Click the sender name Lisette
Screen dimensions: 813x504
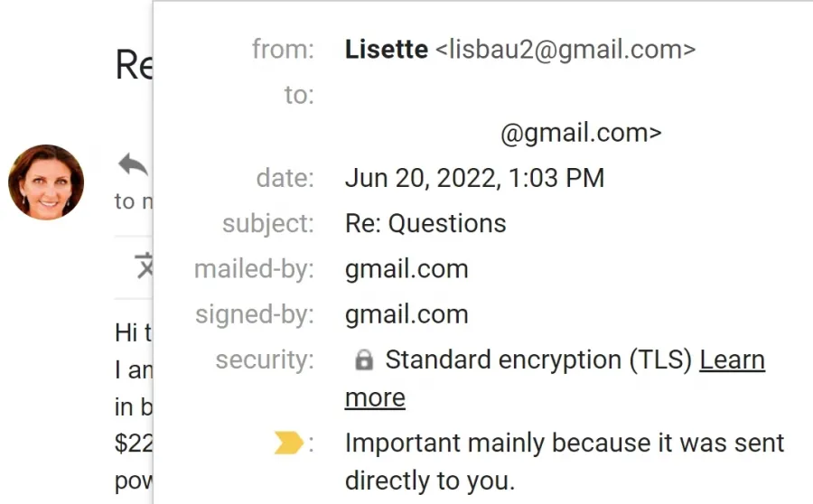click(x=387, y=50)
